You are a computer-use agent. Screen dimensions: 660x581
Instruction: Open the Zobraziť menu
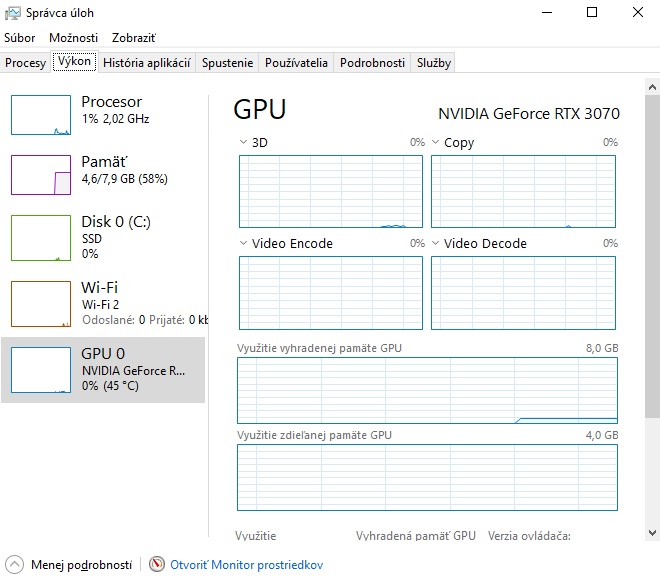click(x=133, y=38)
